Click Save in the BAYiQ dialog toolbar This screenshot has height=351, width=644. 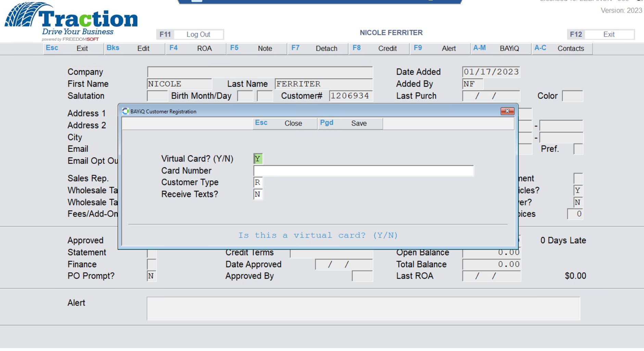(350, 123)
